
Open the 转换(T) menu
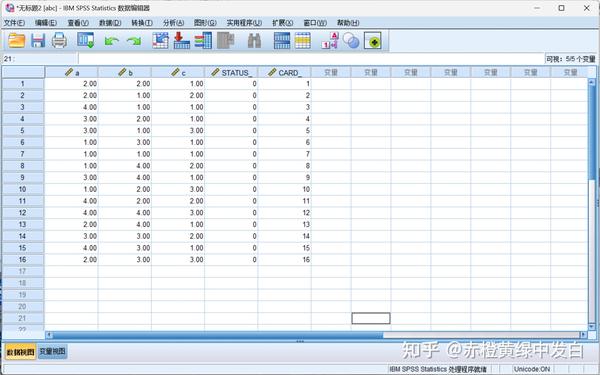[142, 23]
